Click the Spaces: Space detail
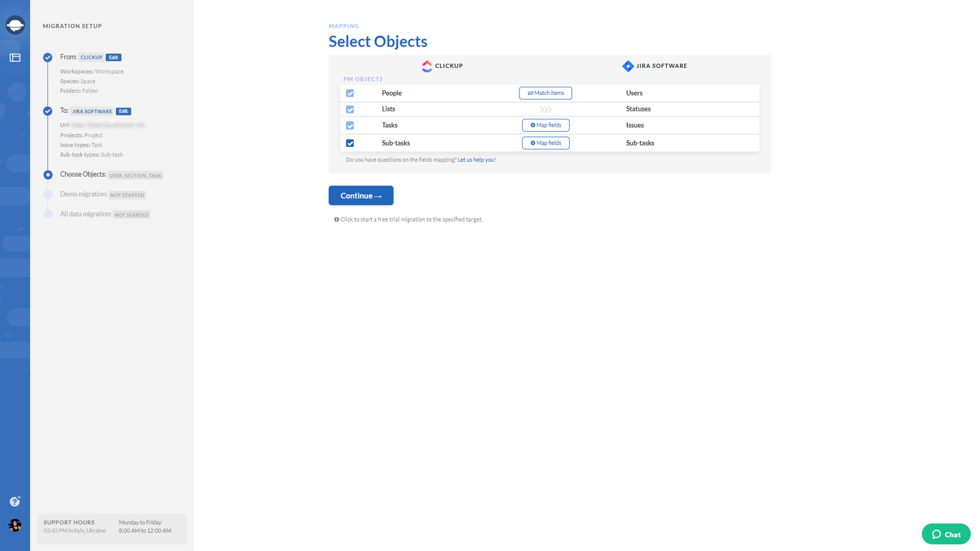980x551 pixels. coord(78,81)
